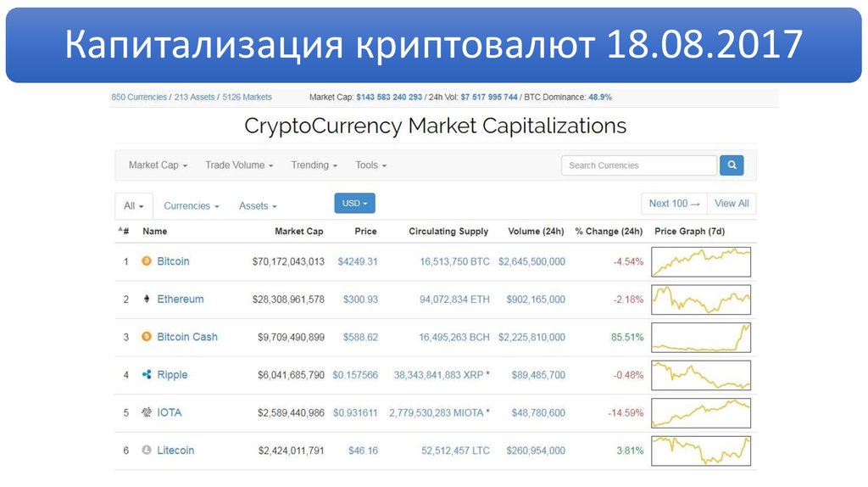This screenshot has width=868, height=487.
Task: Open the Bitcoin Cash link
Action: [x=187, y=337]
